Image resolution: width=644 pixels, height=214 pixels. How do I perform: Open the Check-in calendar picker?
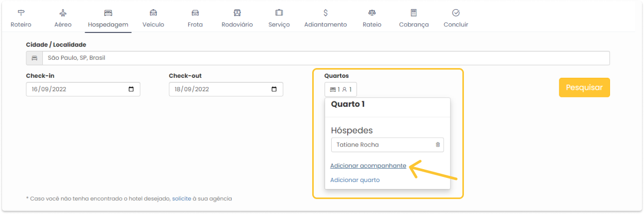[x=131, y=89]
